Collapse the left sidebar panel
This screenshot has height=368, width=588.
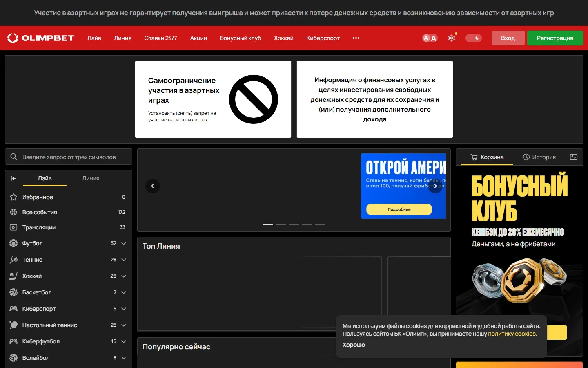13,178
